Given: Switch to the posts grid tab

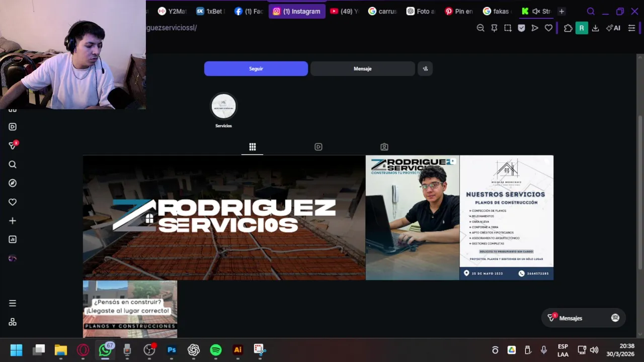Looking at the screenshot, I should [253, 147].
